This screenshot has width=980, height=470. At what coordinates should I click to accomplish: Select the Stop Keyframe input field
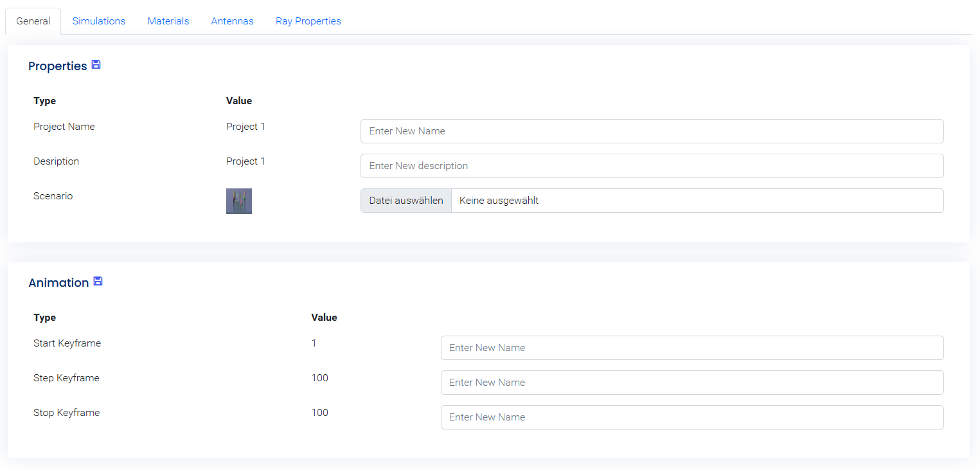[691, 417]
